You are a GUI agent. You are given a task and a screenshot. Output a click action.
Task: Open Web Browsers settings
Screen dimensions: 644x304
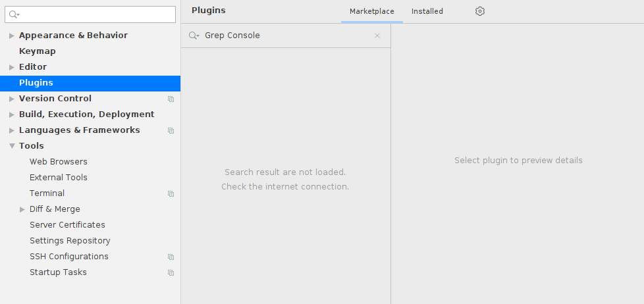(x=59, y=162)
